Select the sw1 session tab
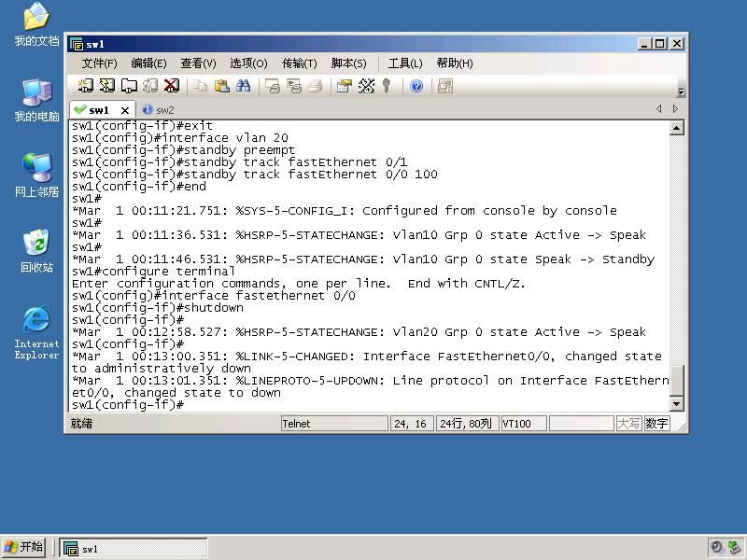This screenshot has height=560, width=747. pos(99,110)
